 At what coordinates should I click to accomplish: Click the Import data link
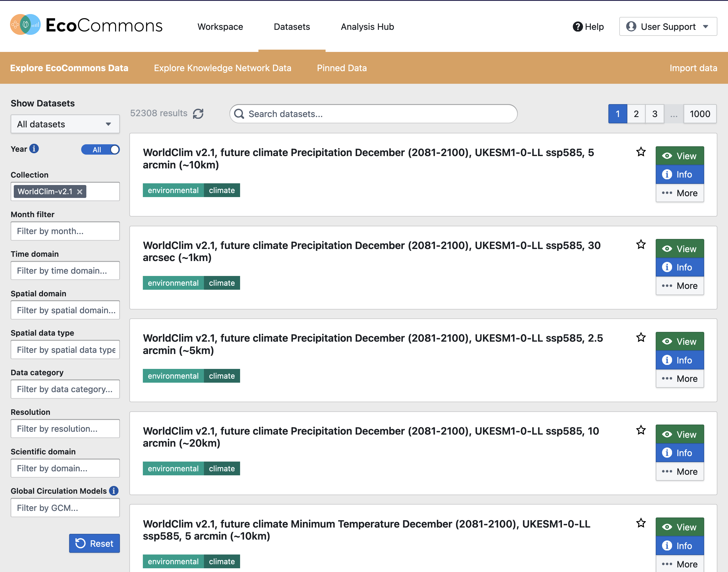click(693, 68)
